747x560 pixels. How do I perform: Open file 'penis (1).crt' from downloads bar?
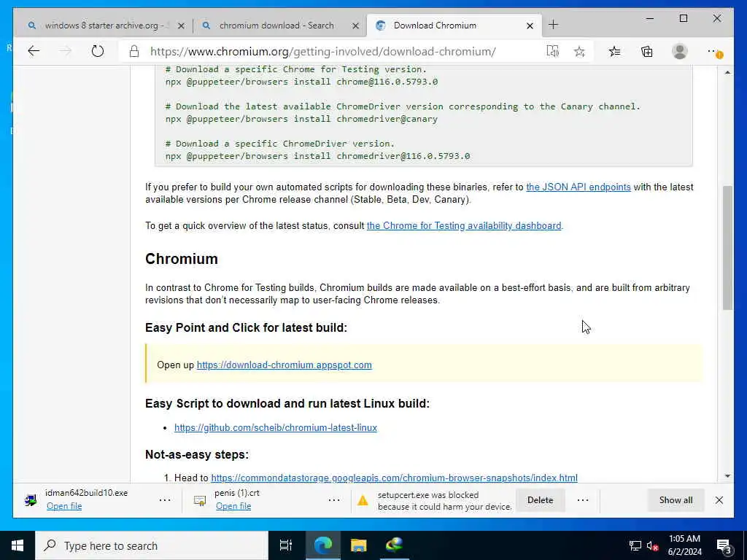click(233, 506)
